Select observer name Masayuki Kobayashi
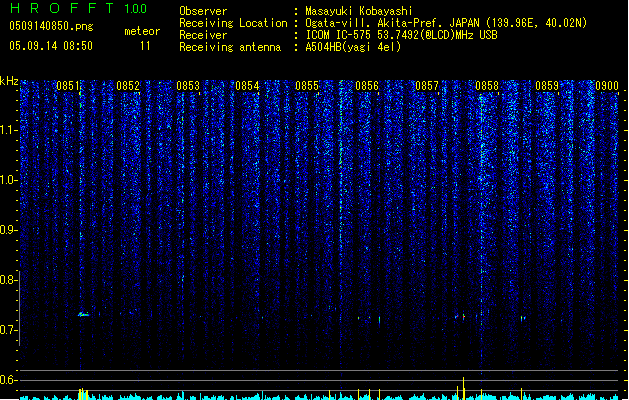Image resolution: width=629 pixels, height=400 pixels. click(359, 11)
